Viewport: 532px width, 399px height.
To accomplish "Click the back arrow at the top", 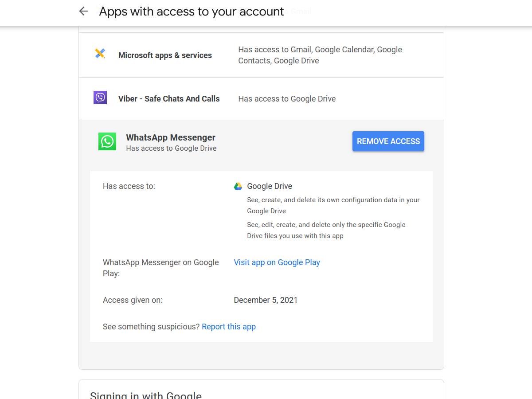I will [x=83, y=11].
